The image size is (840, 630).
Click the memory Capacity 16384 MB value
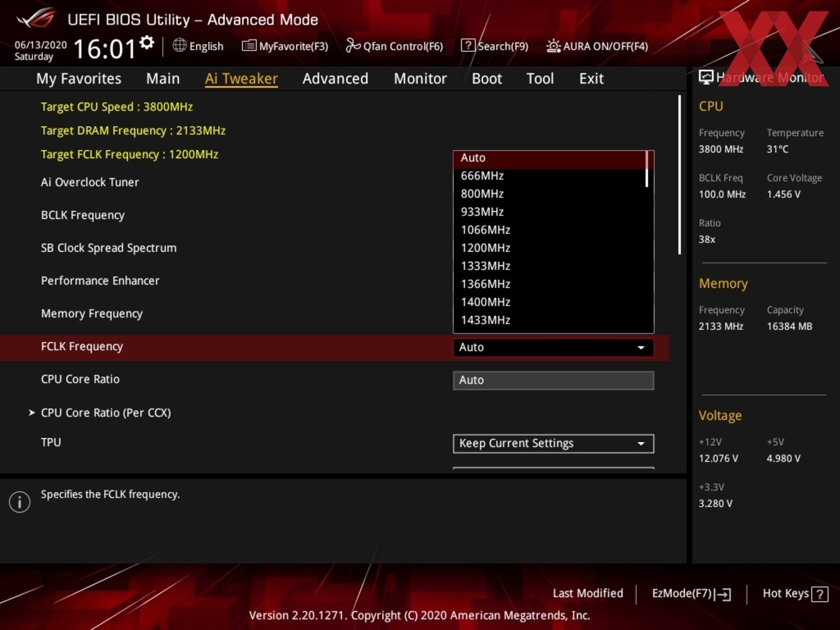click(x=789, y=327)
